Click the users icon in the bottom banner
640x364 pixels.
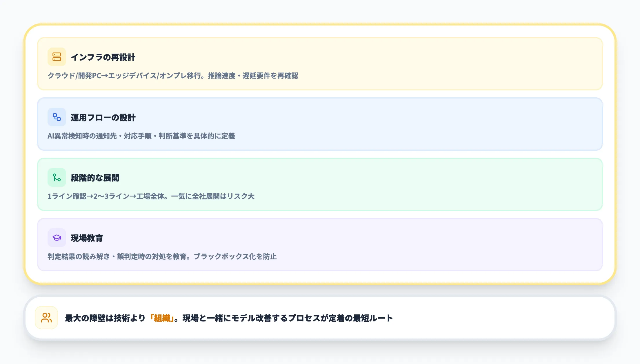(46, 318)
